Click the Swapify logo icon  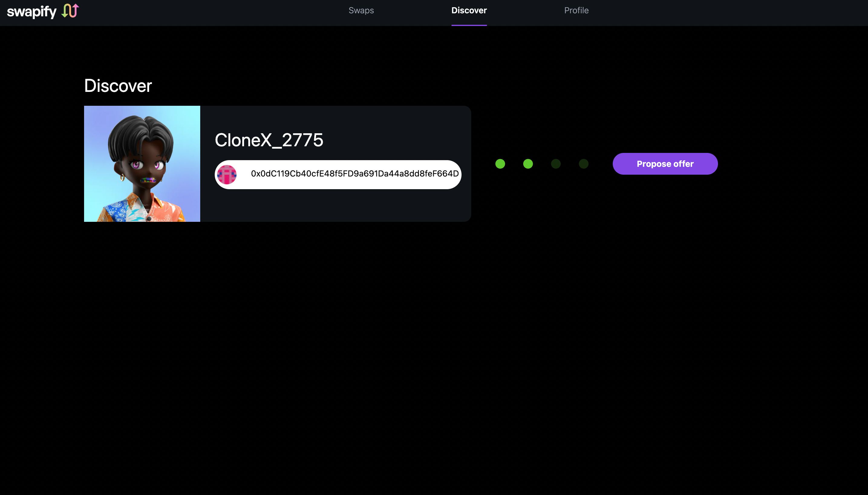point(71,11)
